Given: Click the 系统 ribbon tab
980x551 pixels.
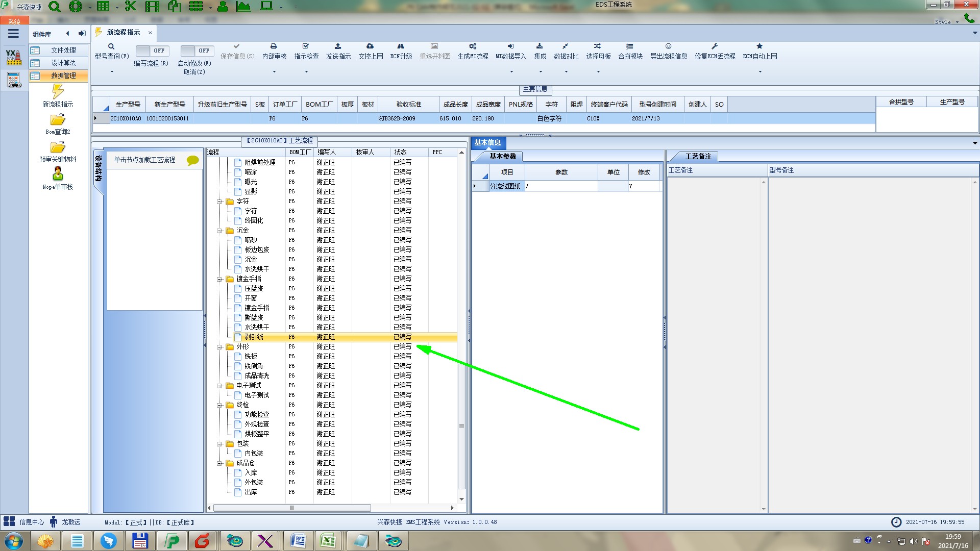Looking at the screenshot, I should click(x=14, y=21).
